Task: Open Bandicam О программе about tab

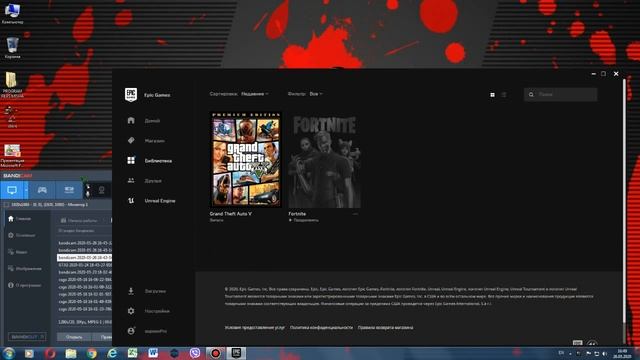Action: point(24,285)
